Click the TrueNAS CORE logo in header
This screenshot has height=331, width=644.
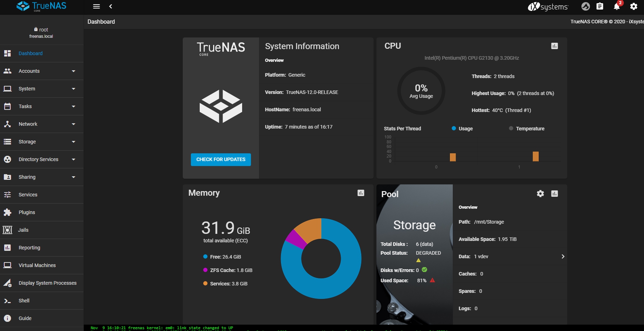[42, 6]
